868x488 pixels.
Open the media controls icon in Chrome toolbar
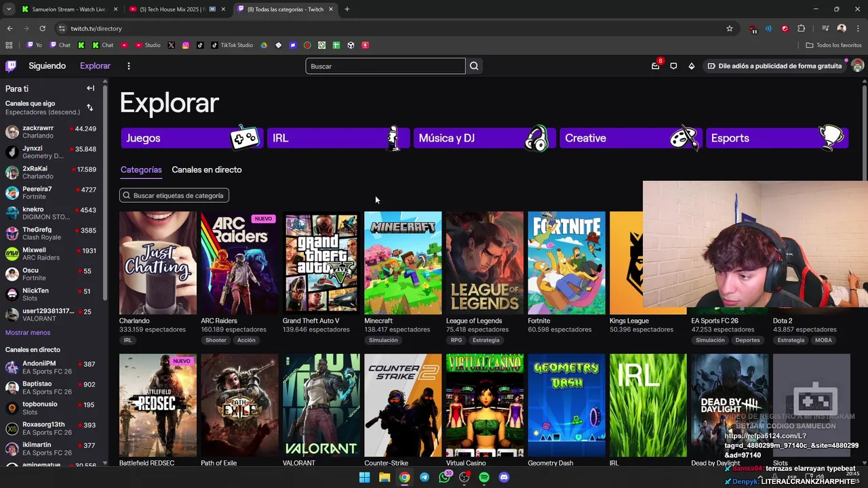(825, 28)
